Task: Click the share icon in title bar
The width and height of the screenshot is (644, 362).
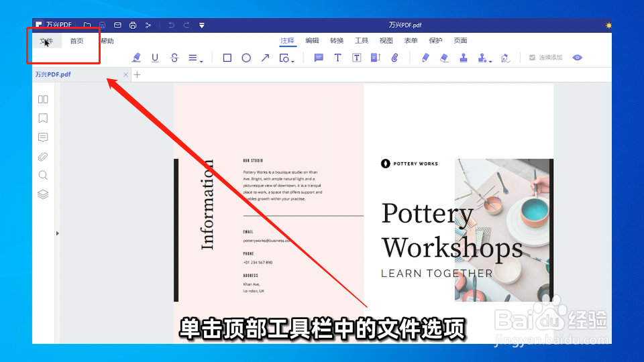Action: click(x=148, y=25)
